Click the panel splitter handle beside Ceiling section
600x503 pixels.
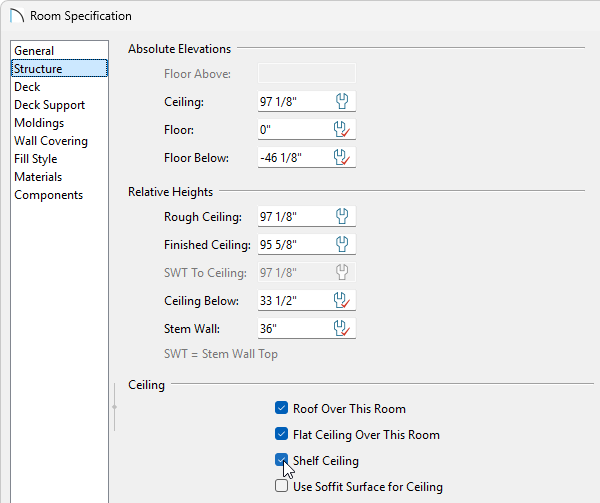(114, 407)
